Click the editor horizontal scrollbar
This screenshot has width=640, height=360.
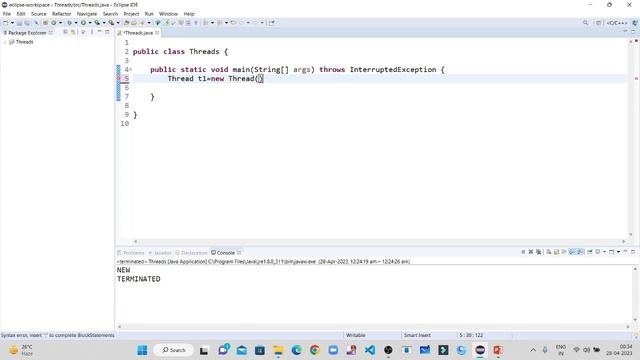[x=380, y=242]
